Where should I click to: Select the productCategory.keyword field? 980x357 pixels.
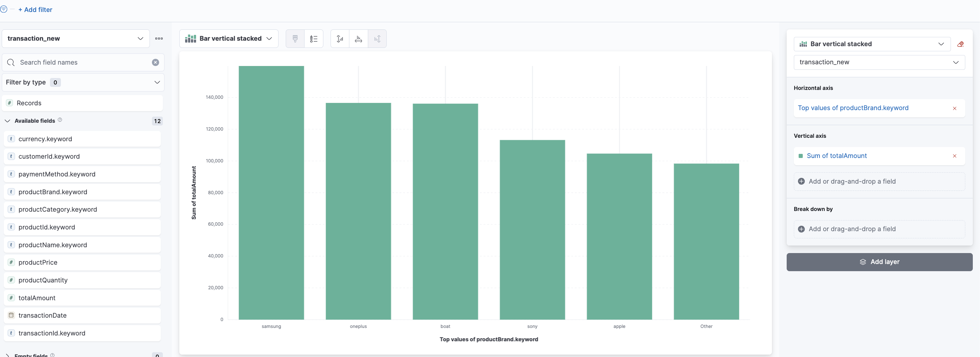(x=58, y=210)
